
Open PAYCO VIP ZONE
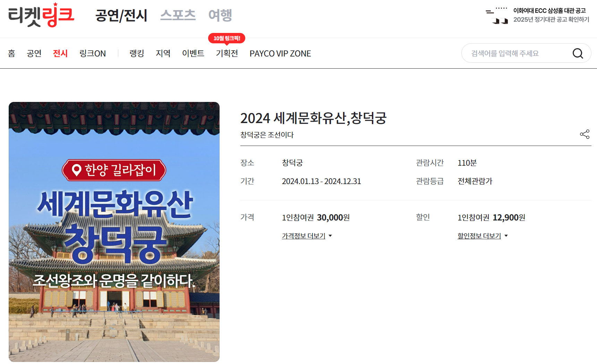pyautogui.click(x=280, y=53)
